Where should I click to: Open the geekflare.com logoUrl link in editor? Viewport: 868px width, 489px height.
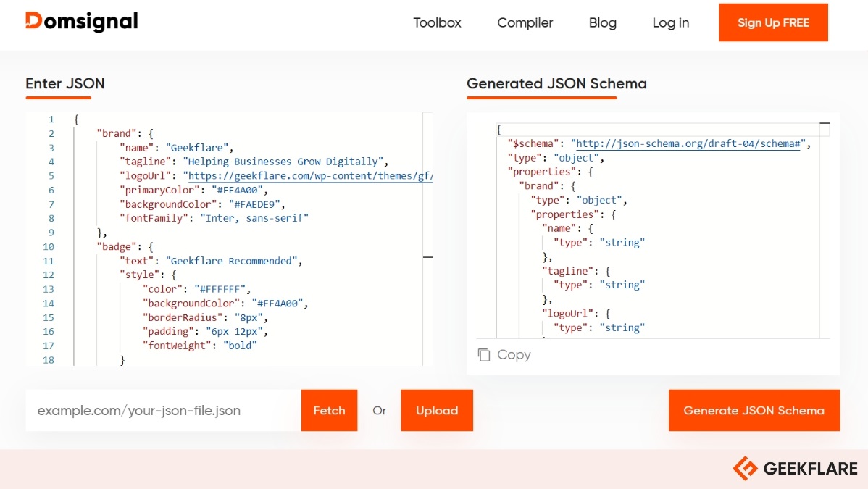point(310,175)
